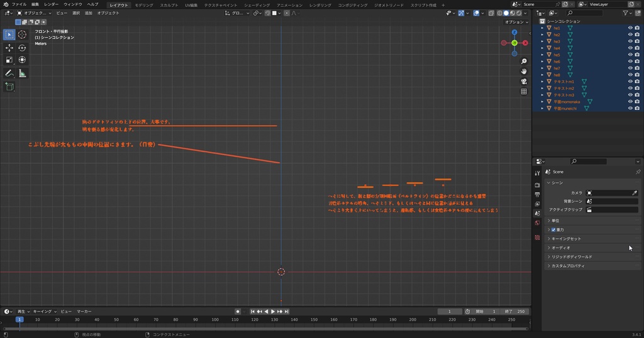Toggle X-ray display in viewport header
The width and height of the screenshot is (644, 338).
491,13
